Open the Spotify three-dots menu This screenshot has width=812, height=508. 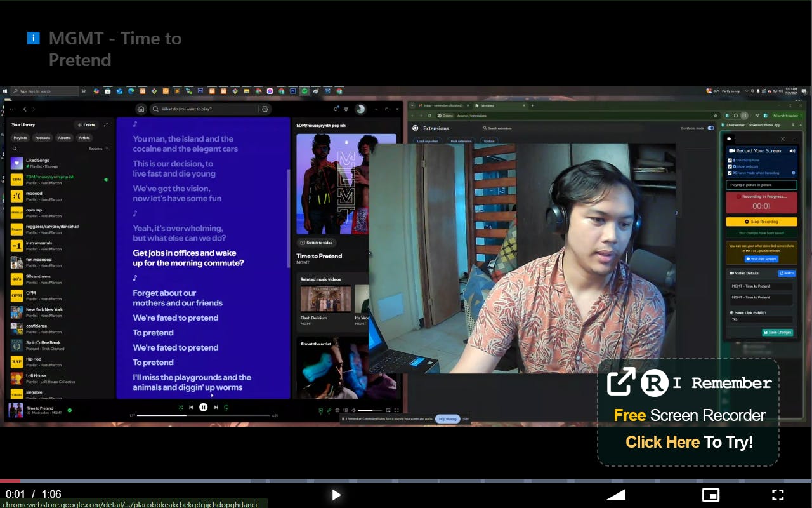pyautogui.click(x=14, y=109)
